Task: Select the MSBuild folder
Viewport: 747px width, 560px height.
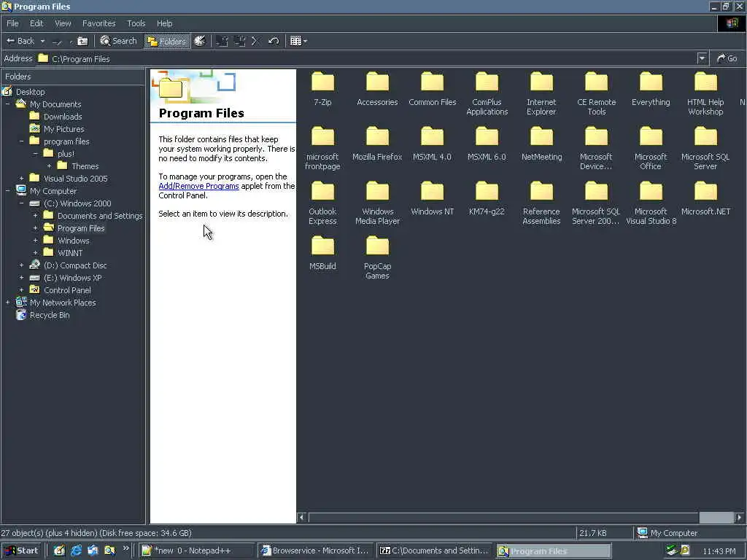Action: click(x=322, y=253)
